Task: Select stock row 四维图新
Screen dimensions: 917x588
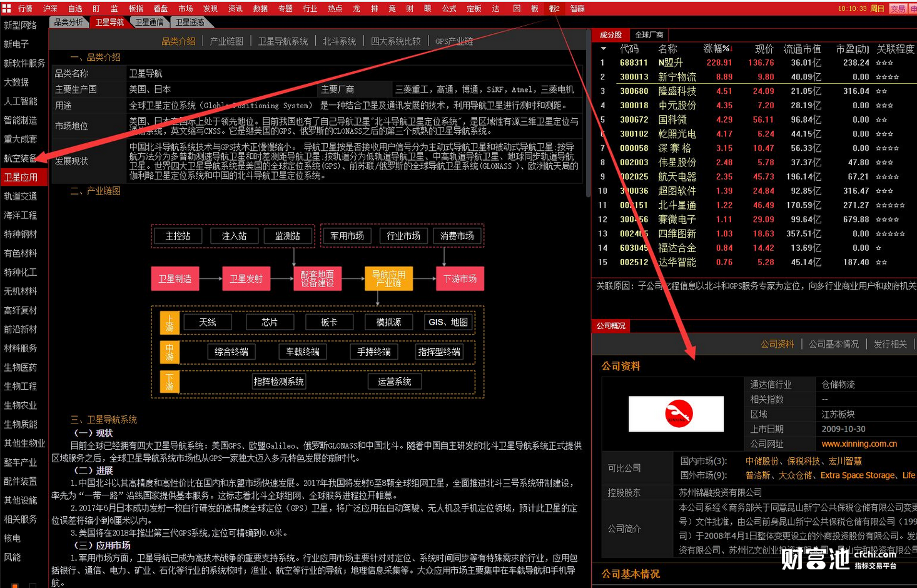Action: coord(754,234)
